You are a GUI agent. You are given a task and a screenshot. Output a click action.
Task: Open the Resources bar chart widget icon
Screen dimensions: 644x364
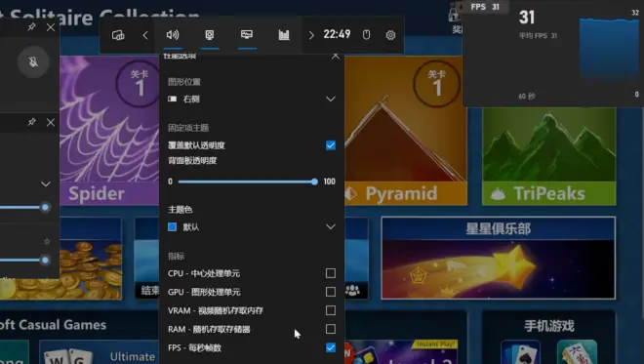coord(284,35)
